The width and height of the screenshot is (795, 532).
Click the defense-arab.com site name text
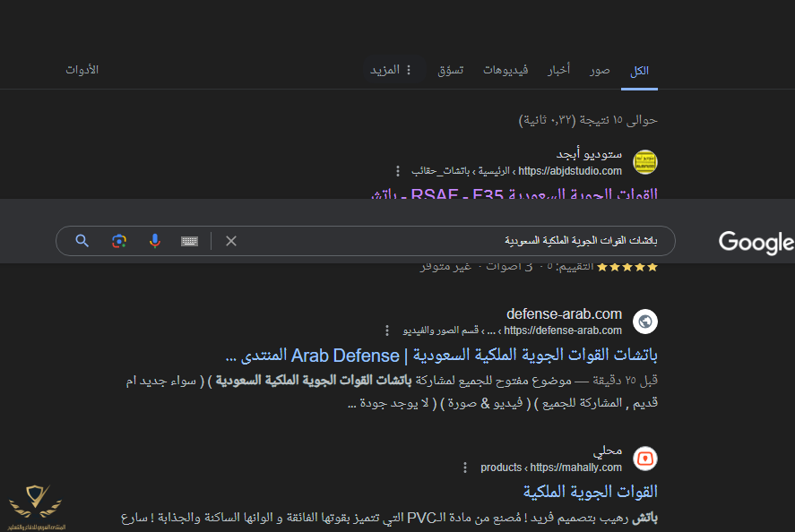click(565, 314)
